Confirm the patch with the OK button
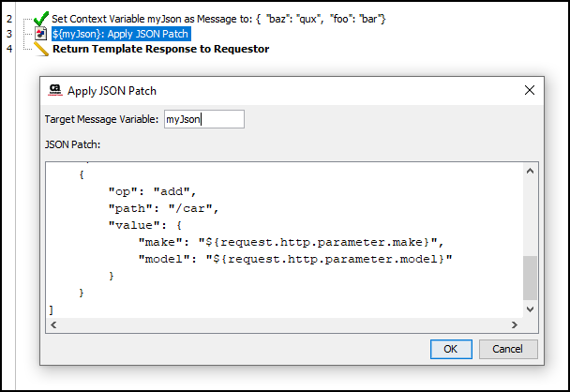 pyautogui.click(x=451, y=349)
